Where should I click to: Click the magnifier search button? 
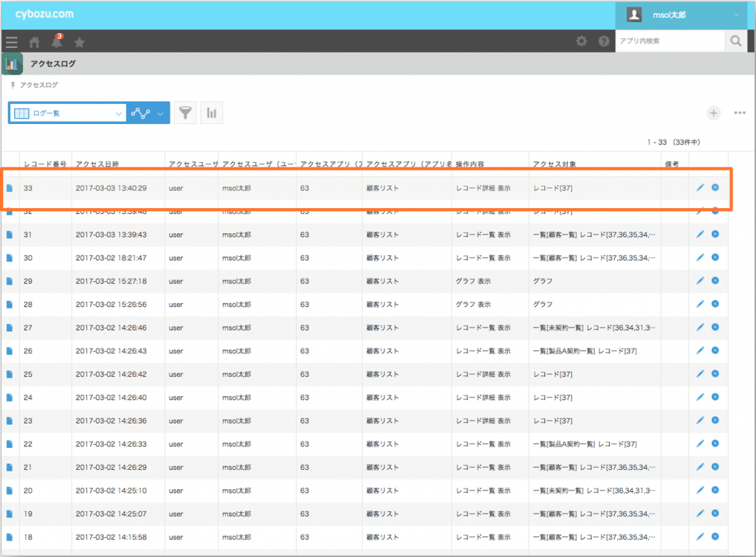coord(736,41)
